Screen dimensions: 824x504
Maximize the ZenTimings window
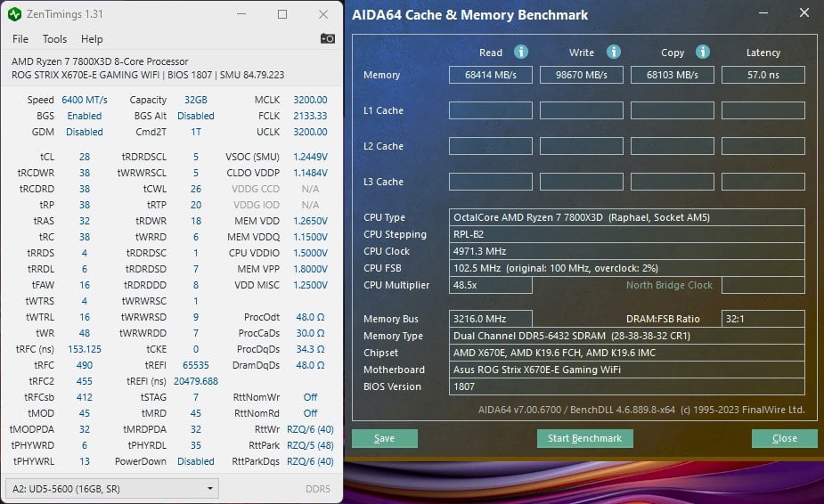tap(282, 14)
